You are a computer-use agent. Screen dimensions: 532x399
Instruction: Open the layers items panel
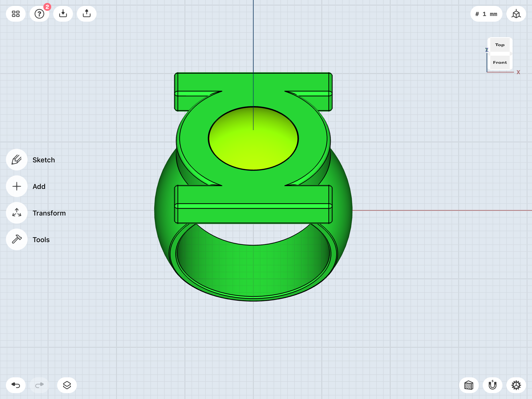click(67, 385)
